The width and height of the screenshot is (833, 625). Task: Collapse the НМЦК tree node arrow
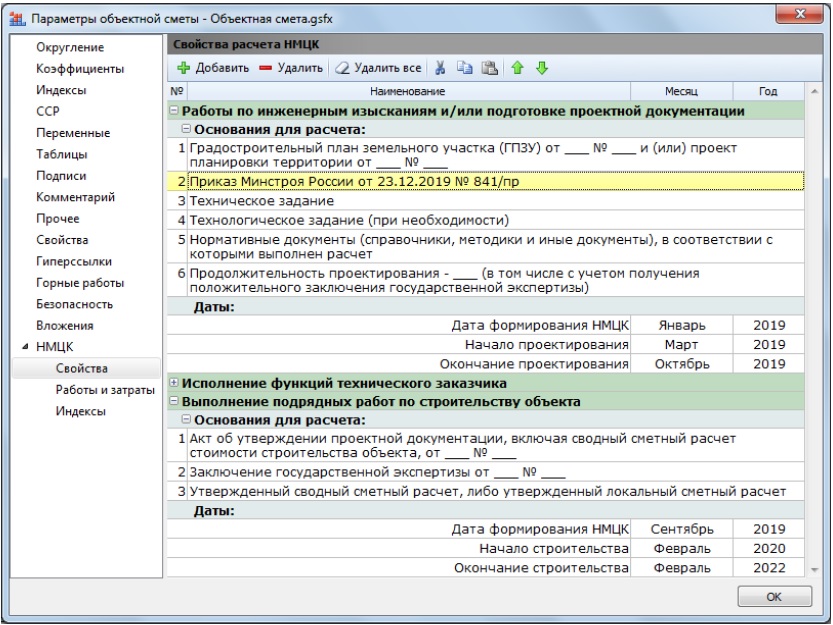tap(25, 347)
